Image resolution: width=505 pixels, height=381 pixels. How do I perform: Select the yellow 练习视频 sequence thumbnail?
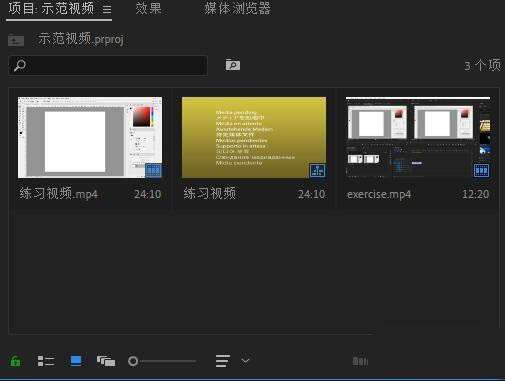tap(254, 137)
